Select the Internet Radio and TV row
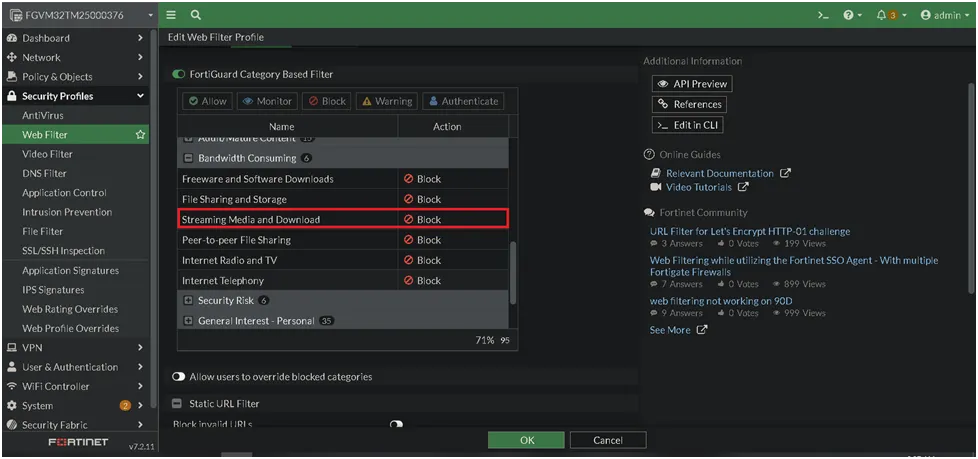 click(x=343, y=260)
